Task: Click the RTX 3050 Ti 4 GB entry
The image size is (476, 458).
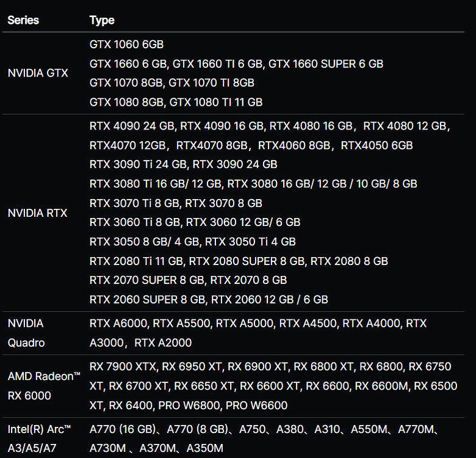Action: pyautogui.click(x=250, y=241)
